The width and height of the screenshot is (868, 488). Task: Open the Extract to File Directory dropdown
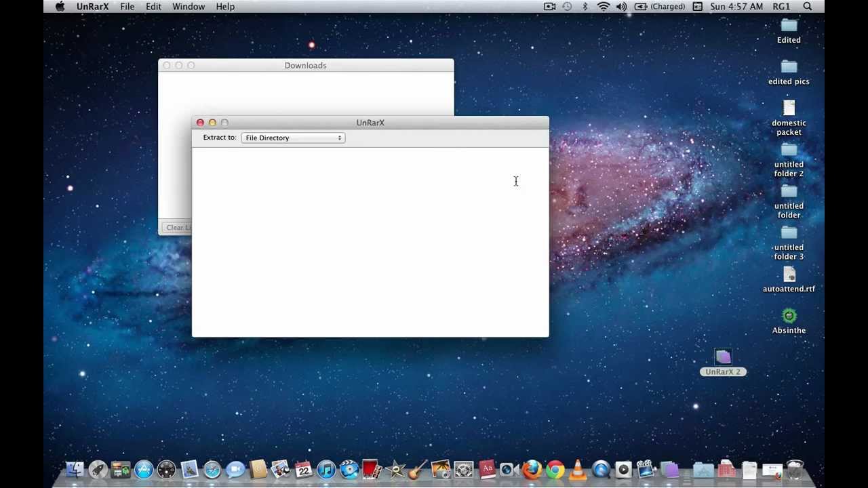click(x=293, y=138)
